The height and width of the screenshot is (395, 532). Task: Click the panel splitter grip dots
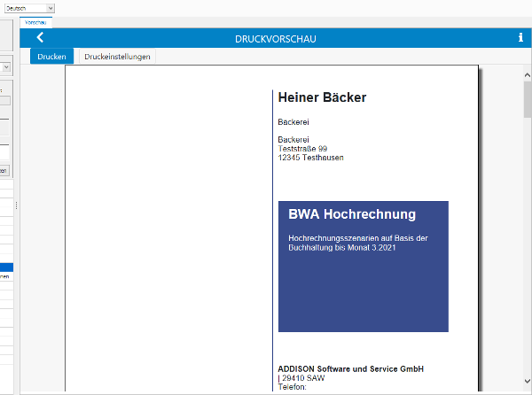click(16, 205)
